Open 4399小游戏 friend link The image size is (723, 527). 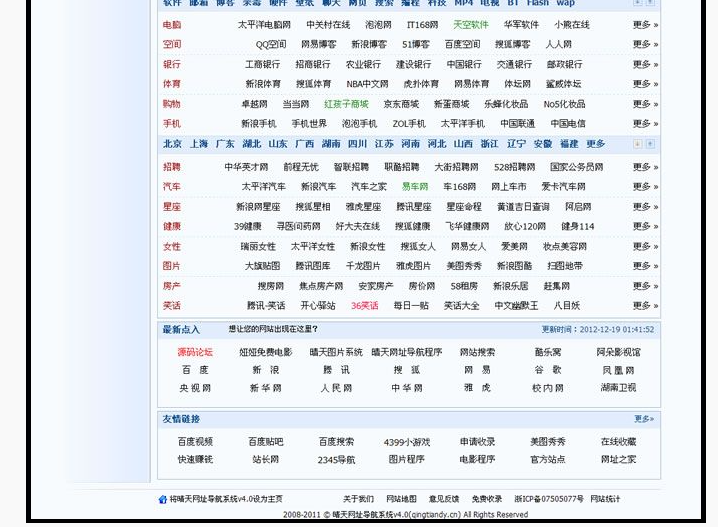pos(407,443)
